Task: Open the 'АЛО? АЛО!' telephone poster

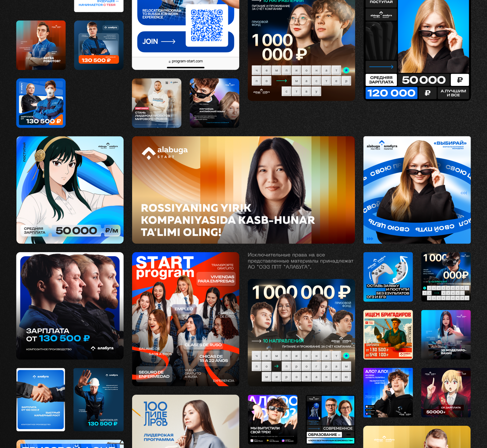Action: [x=388, y=392]
